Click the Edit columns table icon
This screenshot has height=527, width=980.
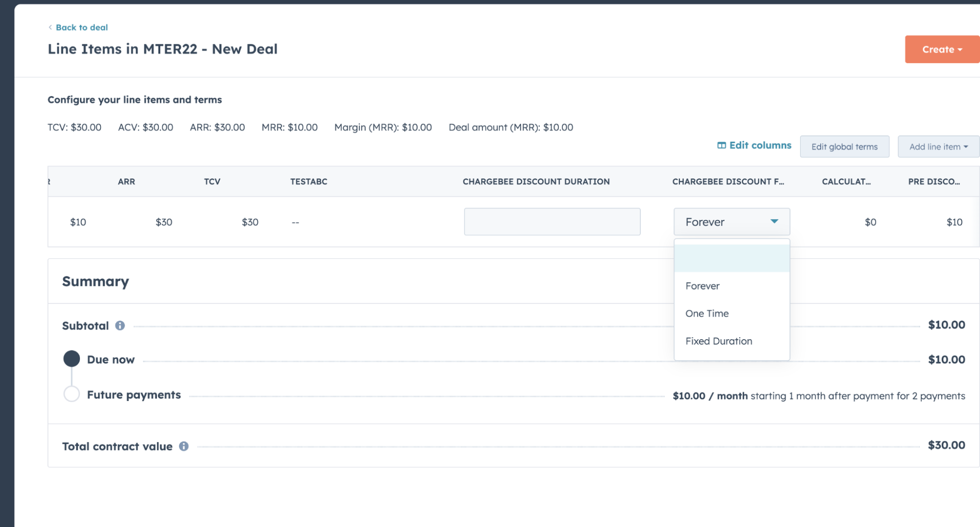(722, 145)
